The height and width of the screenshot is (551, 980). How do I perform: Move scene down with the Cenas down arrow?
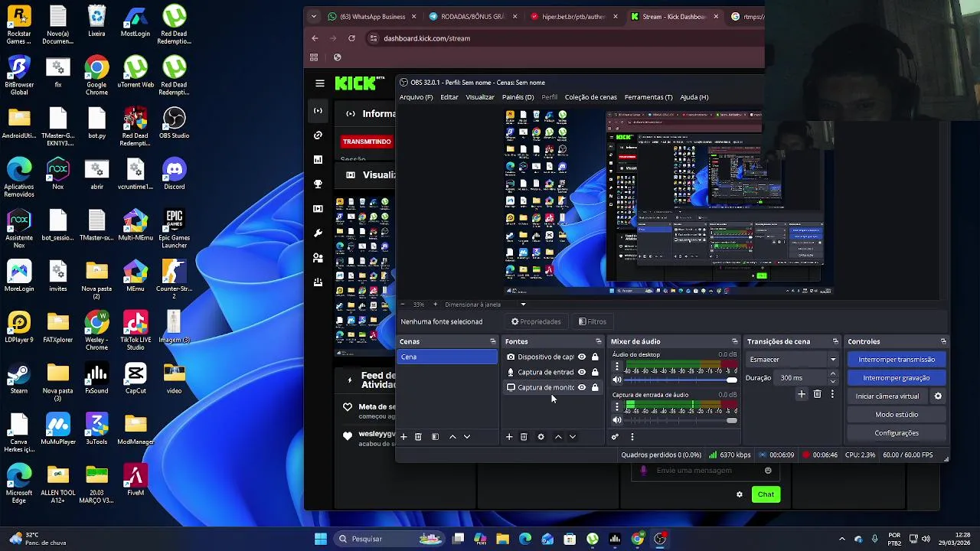(x=467, y=437)
